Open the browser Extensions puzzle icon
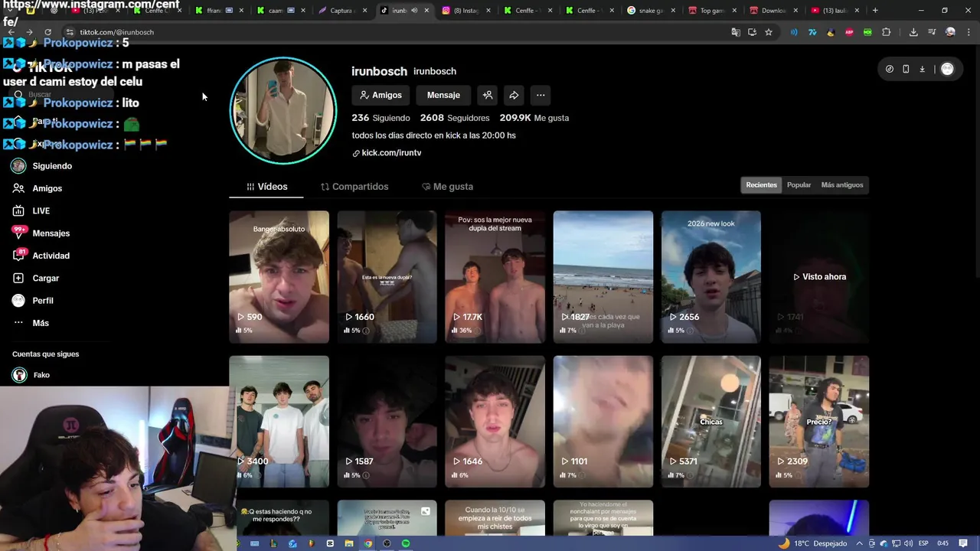 pyautogui.click(x=887, y=32)
